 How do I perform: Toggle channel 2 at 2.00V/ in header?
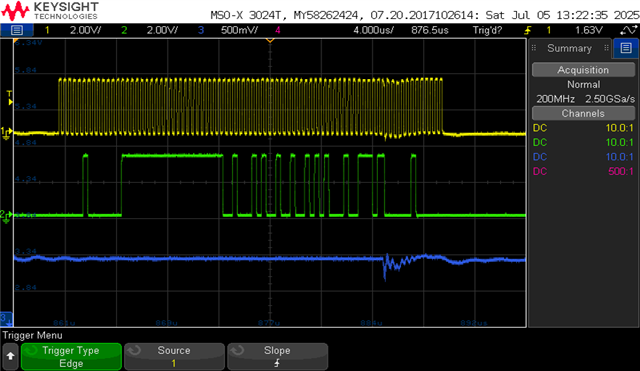pyautogui.click(x=149, y=30)
